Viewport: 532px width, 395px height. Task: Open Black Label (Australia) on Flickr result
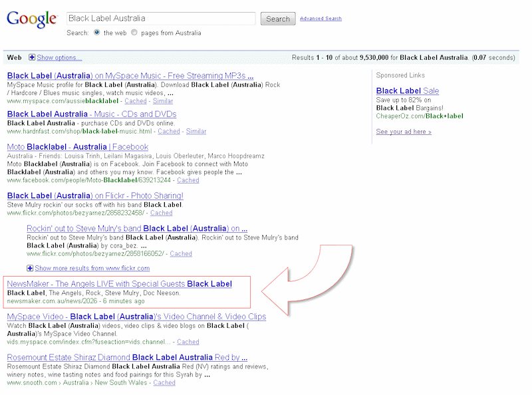(x=95, y=196)
